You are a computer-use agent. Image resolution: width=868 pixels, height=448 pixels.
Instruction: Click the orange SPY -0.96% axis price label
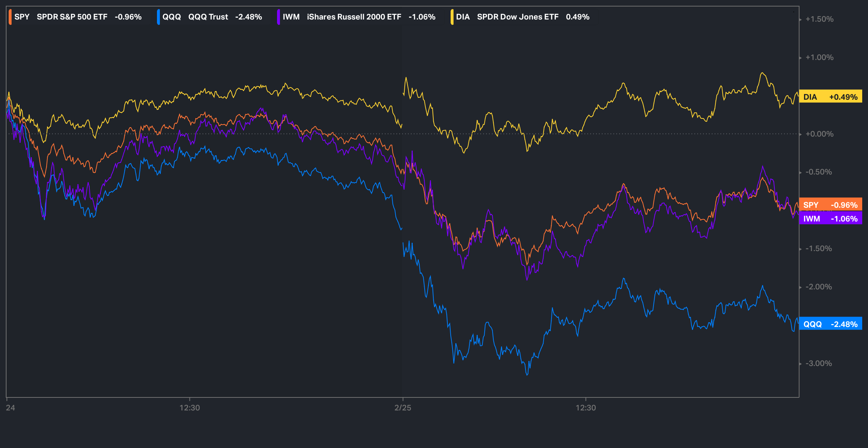830,205
